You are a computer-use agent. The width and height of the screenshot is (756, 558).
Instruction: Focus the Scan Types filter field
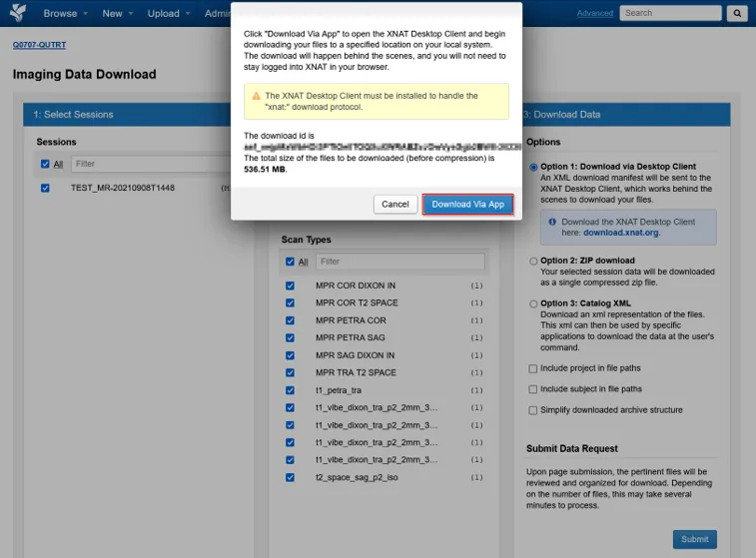click(400, 262)
